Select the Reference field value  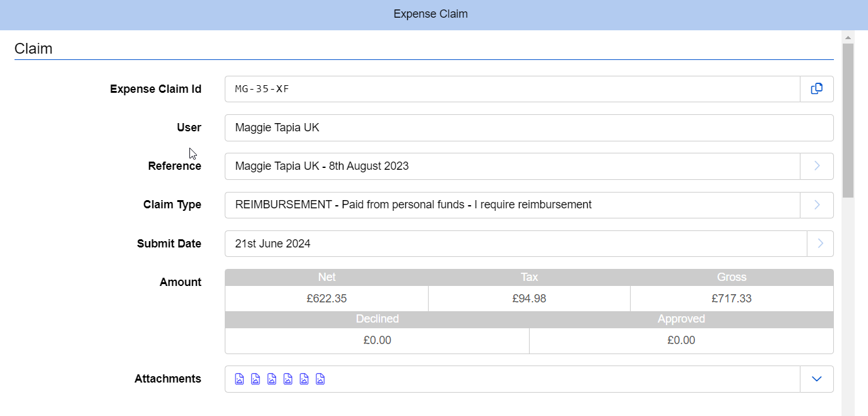[x=513, y=166]
